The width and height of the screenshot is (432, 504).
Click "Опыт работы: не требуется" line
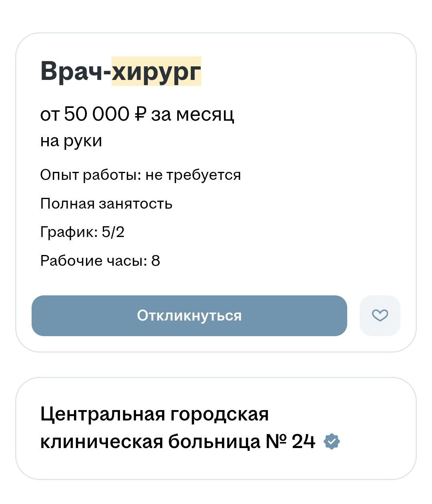pyautogui.click(x=140, y=175)
